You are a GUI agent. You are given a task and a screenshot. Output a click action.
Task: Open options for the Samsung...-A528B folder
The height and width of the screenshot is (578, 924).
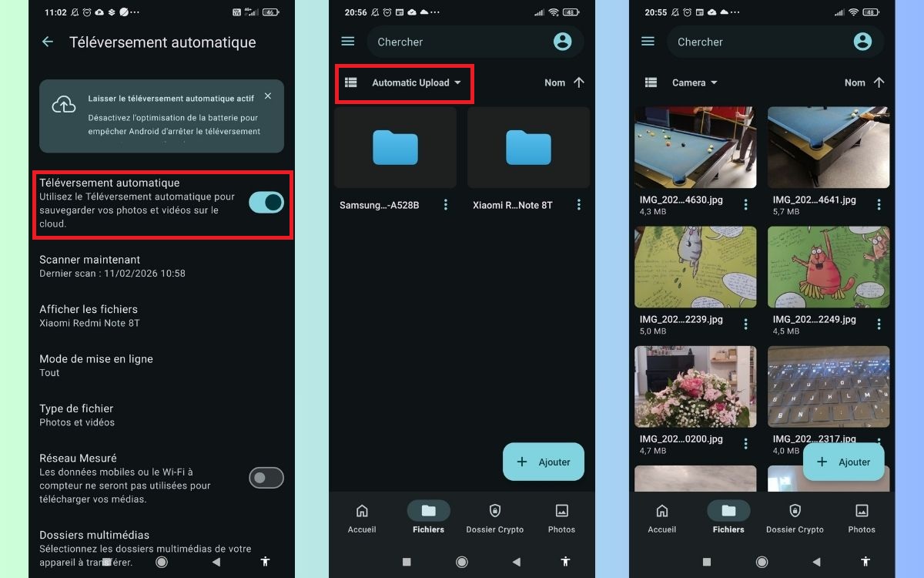click(445, 204)
